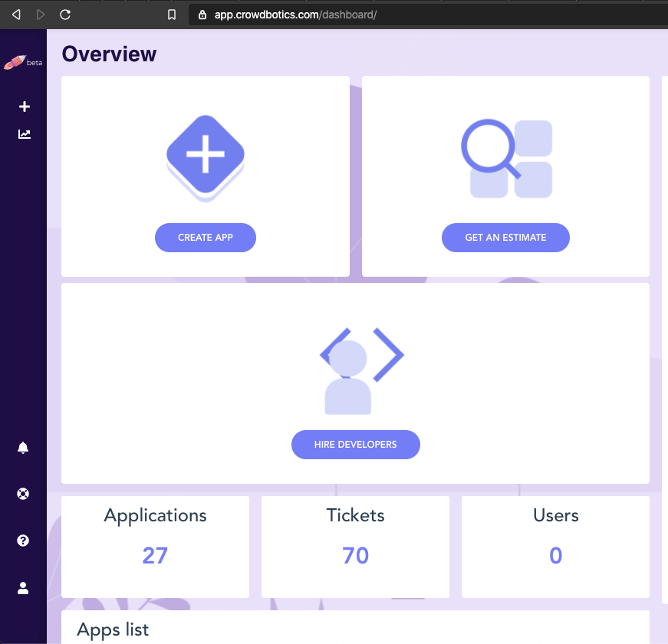Click the magnifying glass estimate illustration
The width and height of the screenshot is (668, 644).
[x=505, y=158]
